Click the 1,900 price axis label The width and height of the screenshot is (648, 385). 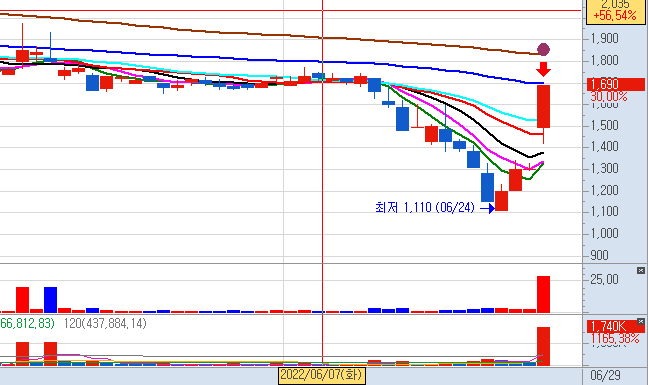click(605, 38)
